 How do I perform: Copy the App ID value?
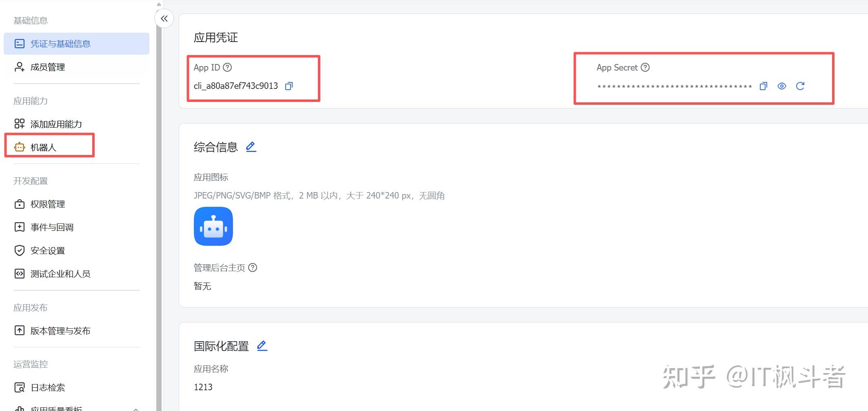(289, 86)
